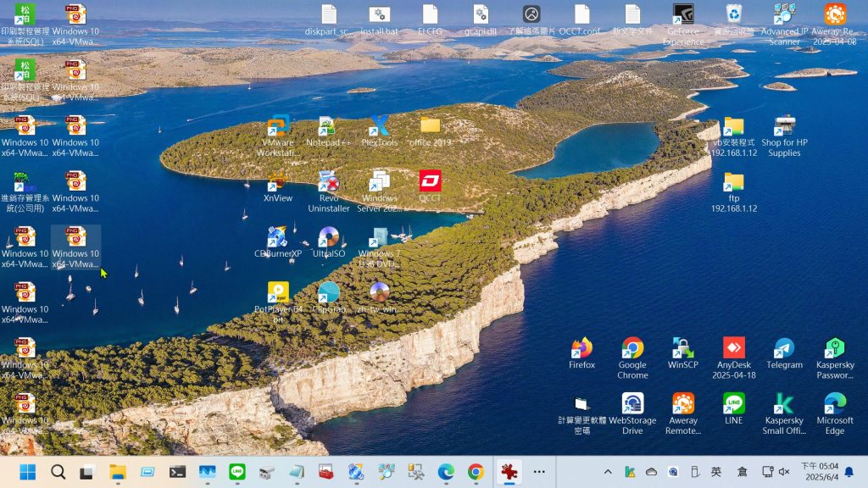Viewport: 868px width, 488px height.
Task: Select the WinSCP desktop shortcut
Action: coord(682,349)
